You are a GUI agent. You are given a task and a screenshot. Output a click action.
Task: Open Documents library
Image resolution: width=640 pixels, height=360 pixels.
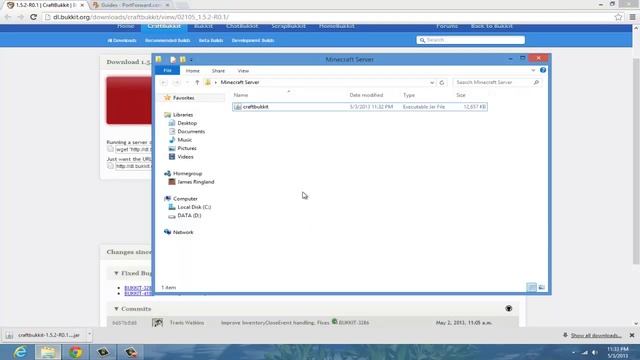coord(191,131)
